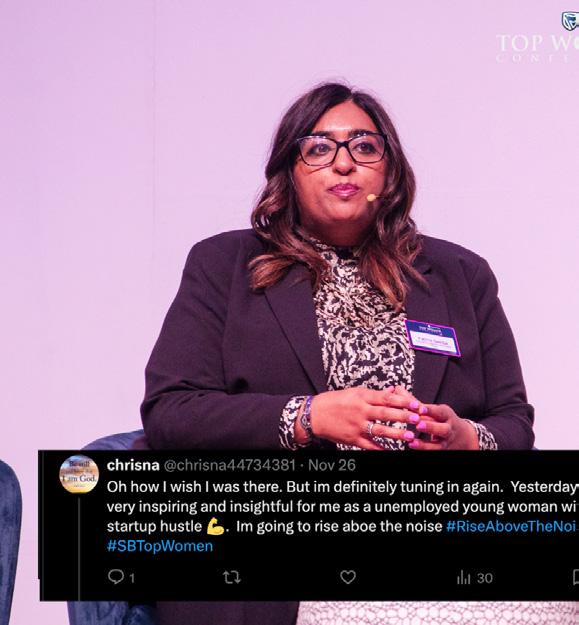Image resolution: width=579 pixels, height=625 pixels.
Task: Open the Nov 26 tweet timestamp
Action: (332, 465)
